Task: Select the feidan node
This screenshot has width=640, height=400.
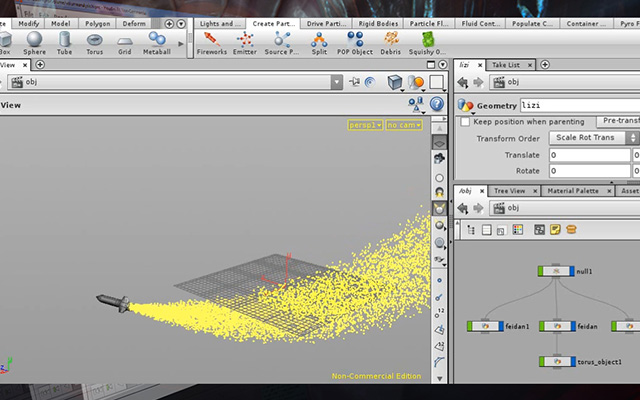Action: coord(557,326)
